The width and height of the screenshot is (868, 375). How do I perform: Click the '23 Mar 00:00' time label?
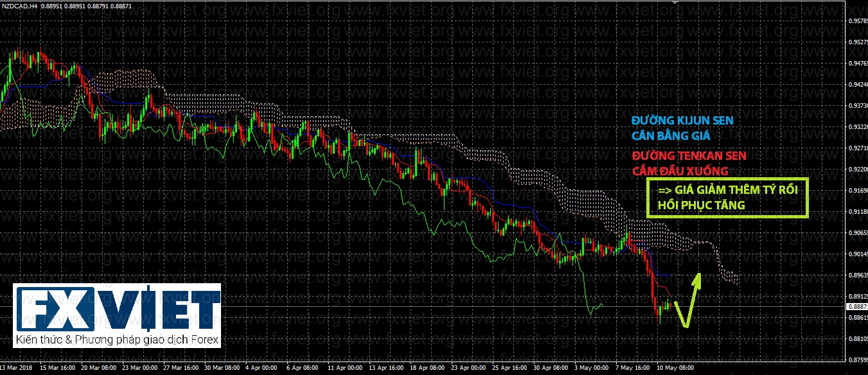point(139,369)
